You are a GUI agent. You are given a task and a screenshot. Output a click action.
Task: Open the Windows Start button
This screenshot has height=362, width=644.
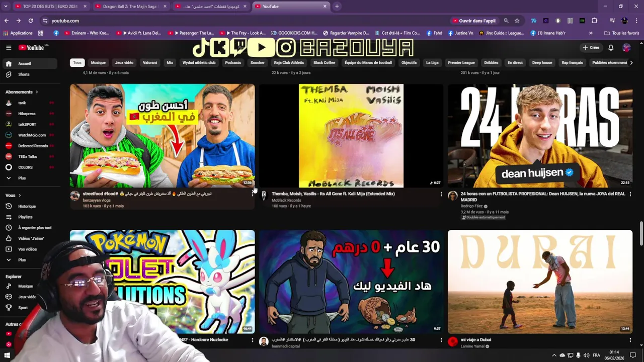pyautogui.click(x=7, y=355)
